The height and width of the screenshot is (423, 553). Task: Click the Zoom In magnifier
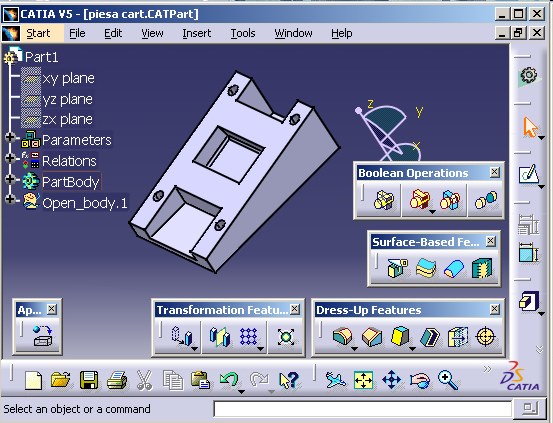click(448, 380)
